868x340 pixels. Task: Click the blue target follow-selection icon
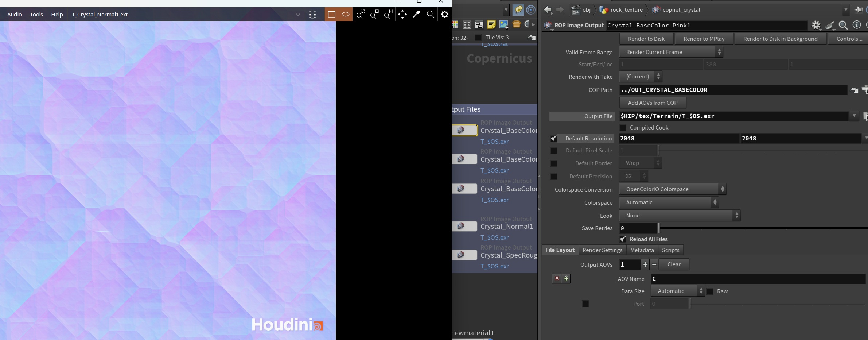pos(531,10)
